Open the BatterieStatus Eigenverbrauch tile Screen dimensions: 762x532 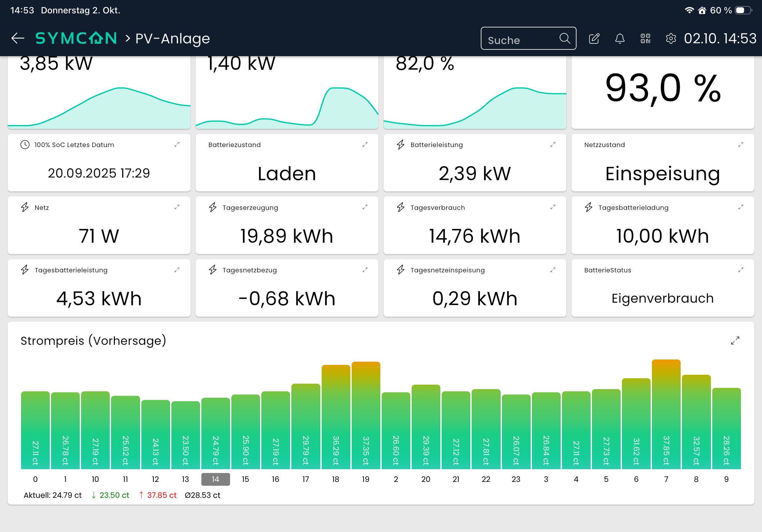tap(662, 288)
